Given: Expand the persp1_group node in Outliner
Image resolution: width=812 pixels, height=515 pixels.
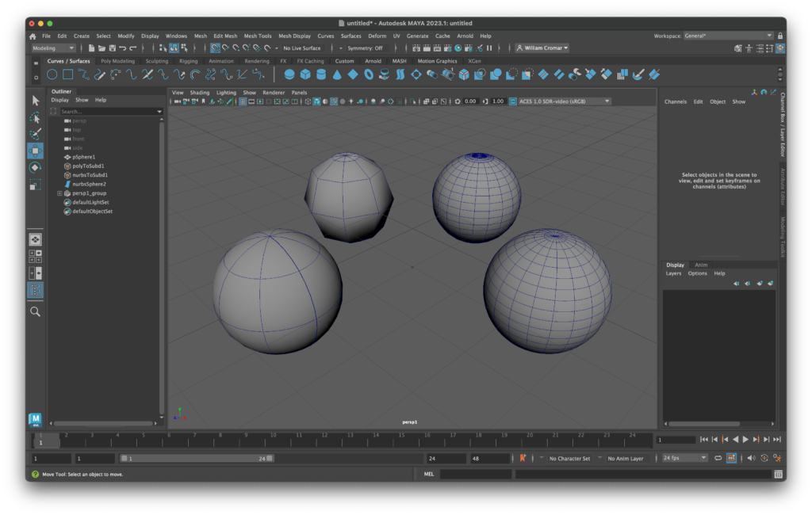Looking at the screenshot, I should (59, 193).
